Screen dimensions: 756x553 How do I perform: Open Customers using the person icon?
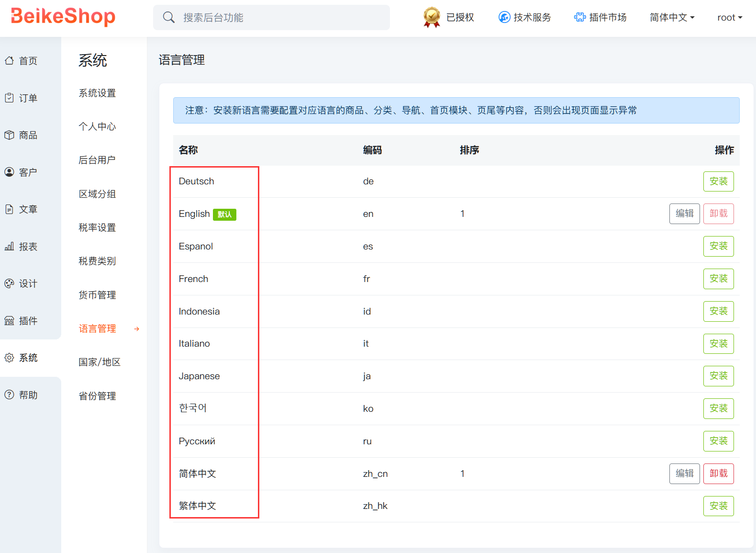(x=9, y=172)
